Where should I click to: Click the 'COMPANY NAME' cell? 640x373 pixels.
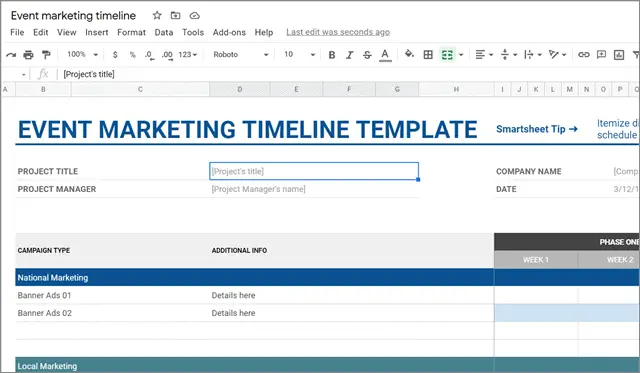point(529,171)
